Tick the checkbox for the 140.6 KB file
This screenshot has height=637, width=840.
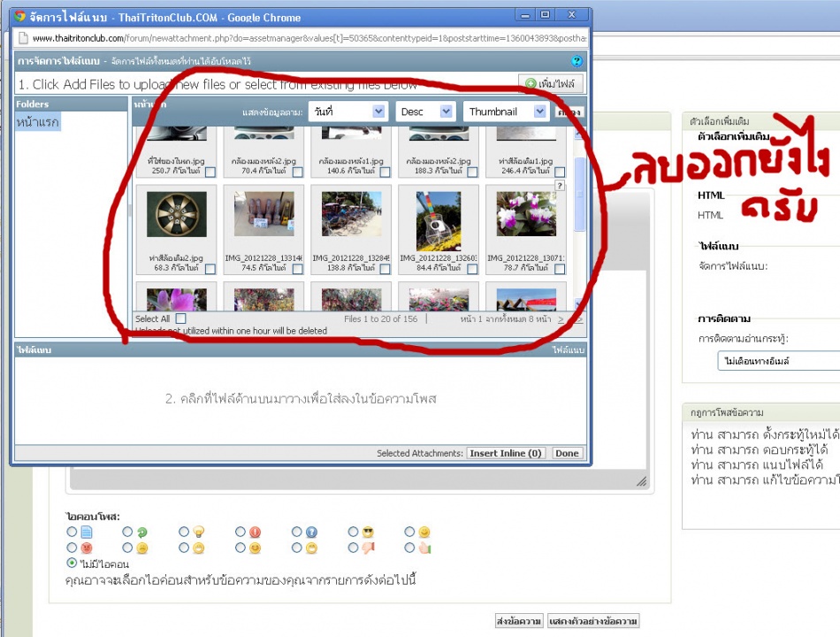pyautogui.click(x=386, y=172)
